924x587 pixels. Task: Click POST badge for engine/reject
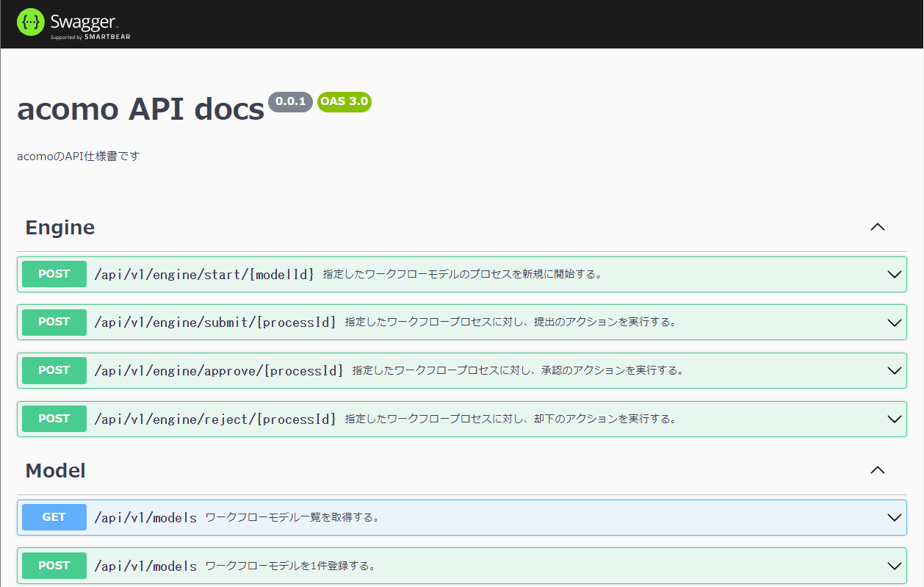[x=54, y=419]
